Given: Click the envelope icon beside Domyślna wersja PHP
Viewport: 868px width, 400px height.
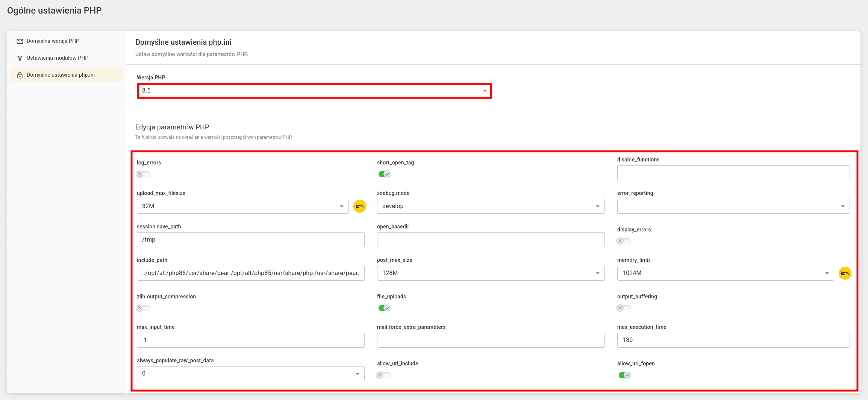Looking at the screenshot, I should [20, 41].
